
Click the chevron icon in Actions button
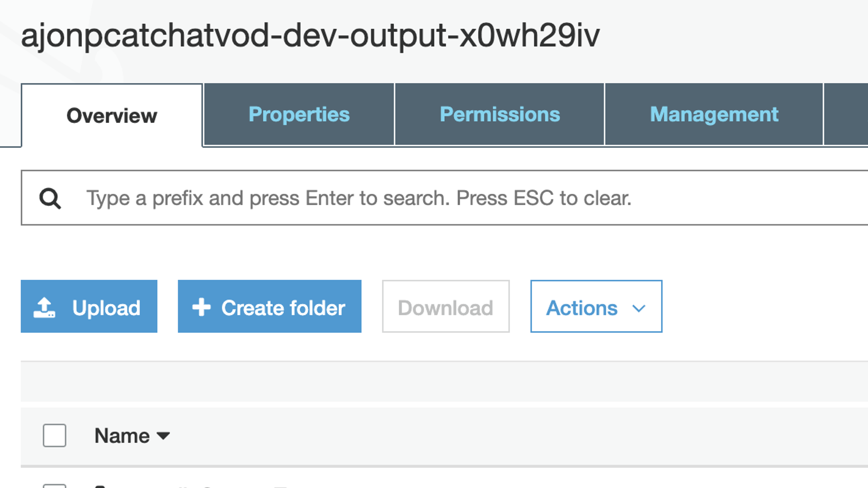click(x=638, y=308)
